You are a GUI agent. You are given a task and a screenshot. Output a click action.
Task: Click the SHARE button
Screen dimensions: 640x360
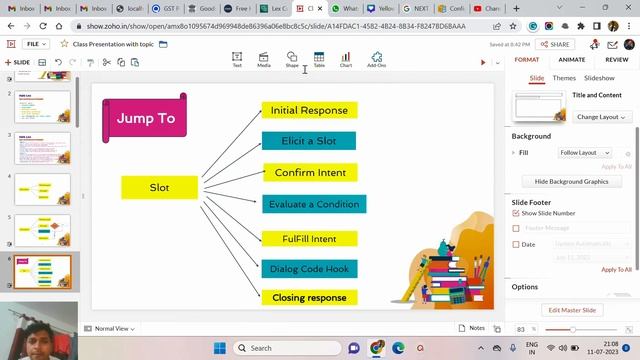(x=555, y=44)
